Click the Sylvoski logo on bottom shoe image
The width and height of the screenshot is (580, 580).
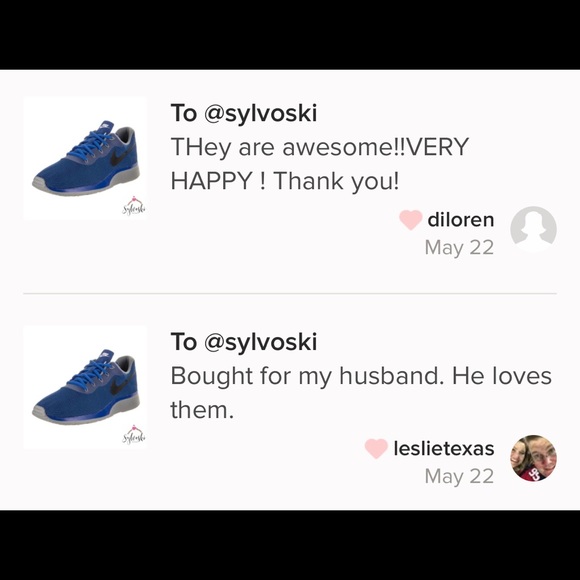click(134, 435)
